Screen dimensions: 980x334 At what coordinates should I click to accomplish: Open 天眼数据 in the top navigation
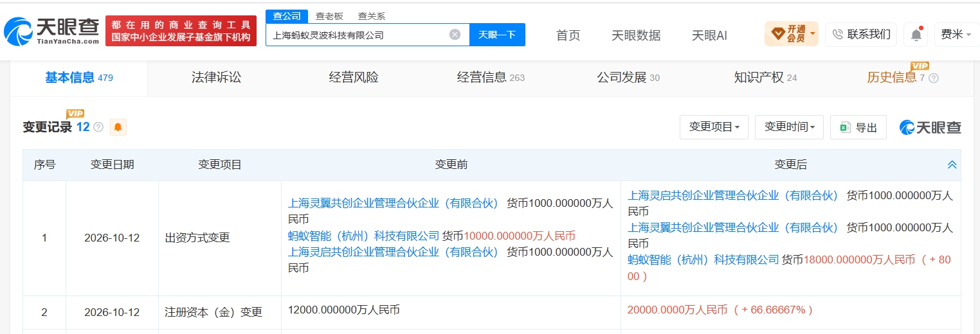636,35
